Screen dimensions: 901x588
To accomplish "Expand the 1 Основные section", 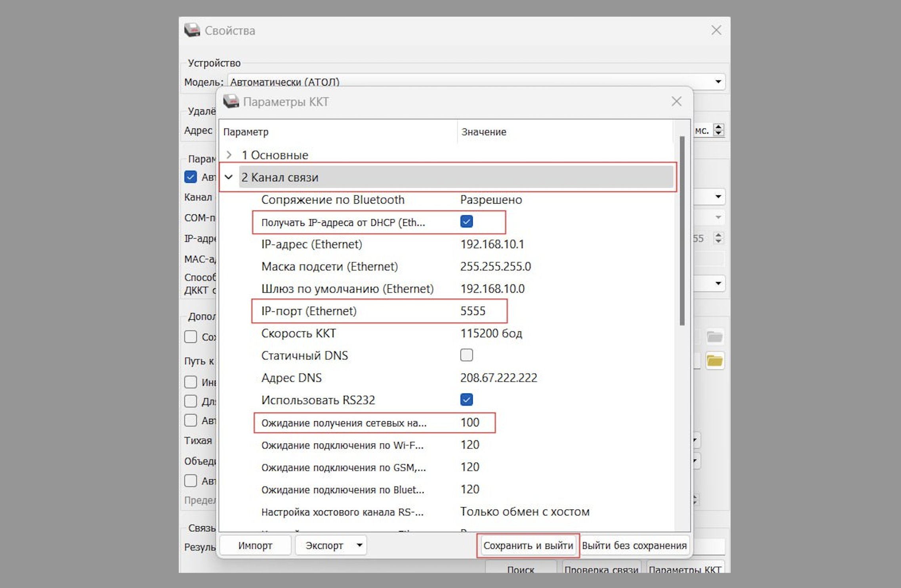I will point(229,155).
